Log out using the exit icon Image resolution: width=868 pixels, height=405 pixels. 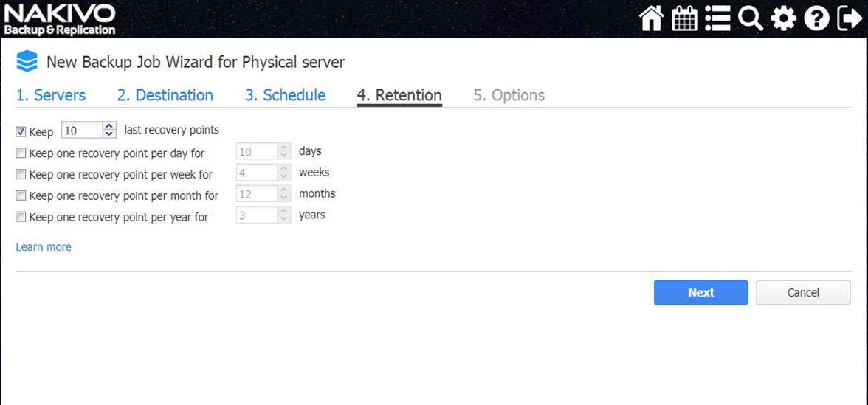coord(850,19)
